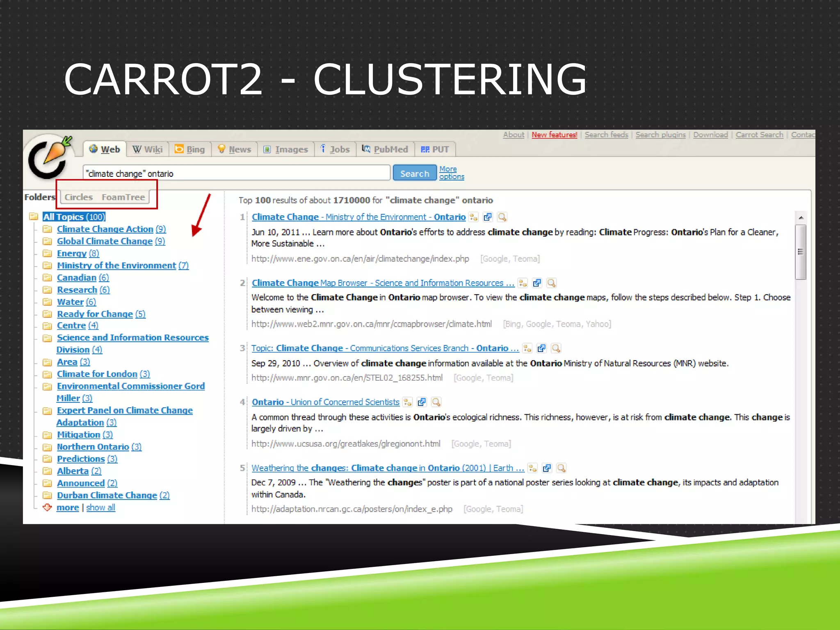Show result 5 in clusters icon

pyautogui.click(x=532, y=468)
